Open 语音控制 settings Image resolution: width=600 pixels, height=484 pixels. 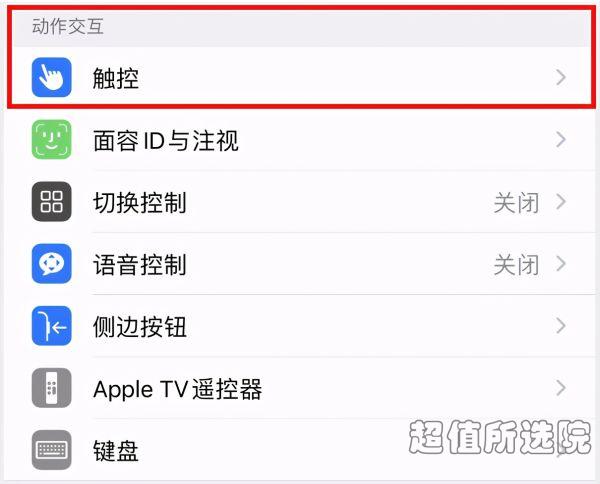(x=302, y=264)
